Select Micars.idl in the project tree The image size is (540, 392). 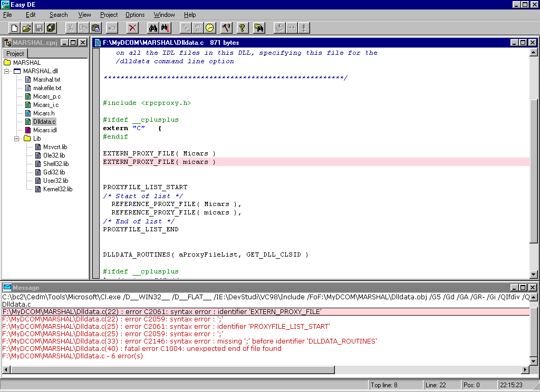[45, 130]
